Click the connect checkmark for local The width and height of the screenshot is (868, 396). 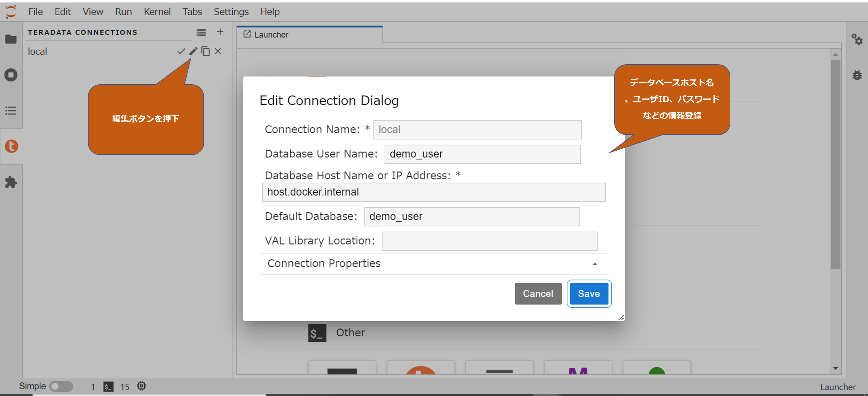point(181,51)
